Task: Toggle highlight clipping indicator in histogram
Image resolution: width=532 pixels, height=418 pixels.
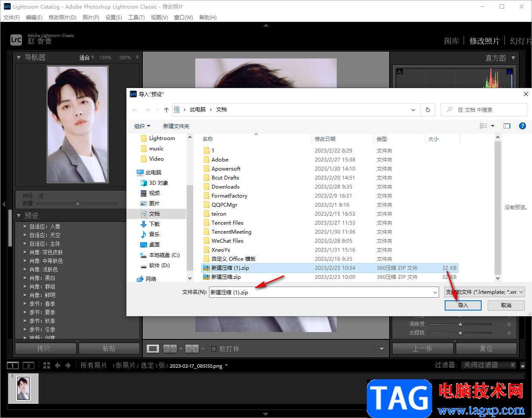Action: (x=510, y=71)
